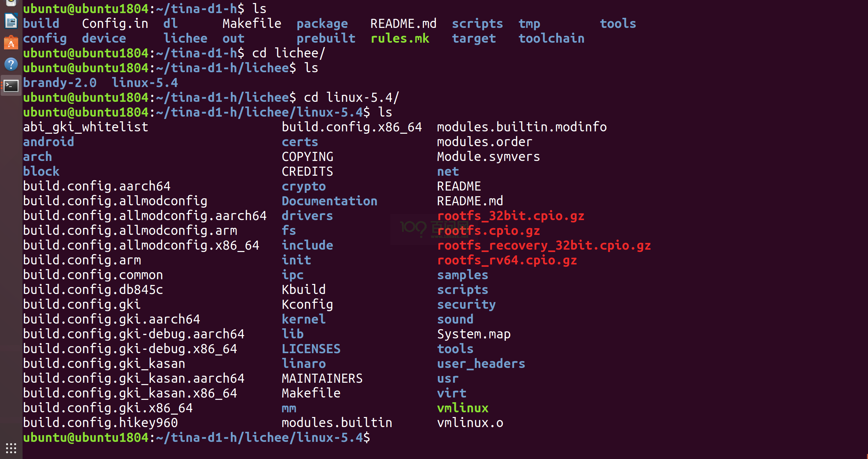Launch Ubuntu Software from the dock
Image resolution: width=868 pixels, height=459 pixels.
pos(11,43)
